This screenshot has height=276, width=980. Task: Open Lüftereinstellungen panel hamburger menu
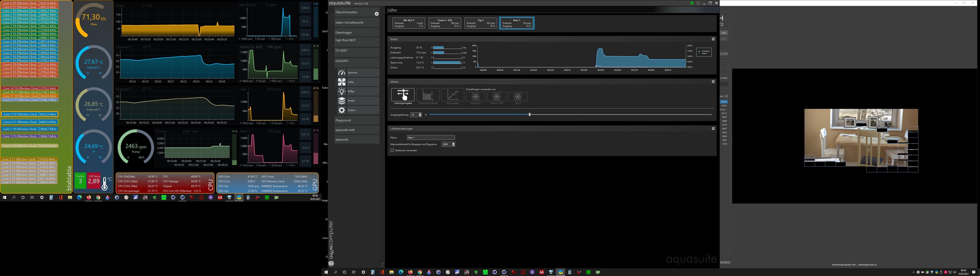(713, 128)
